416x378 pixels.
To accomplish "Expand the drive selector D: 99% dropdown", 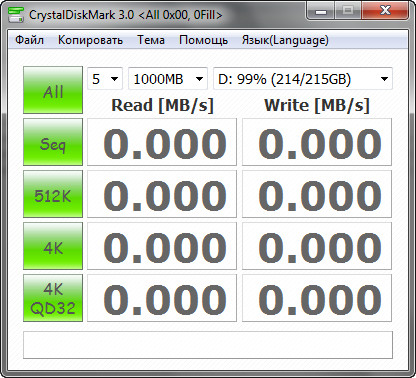I will click(303, 79).
